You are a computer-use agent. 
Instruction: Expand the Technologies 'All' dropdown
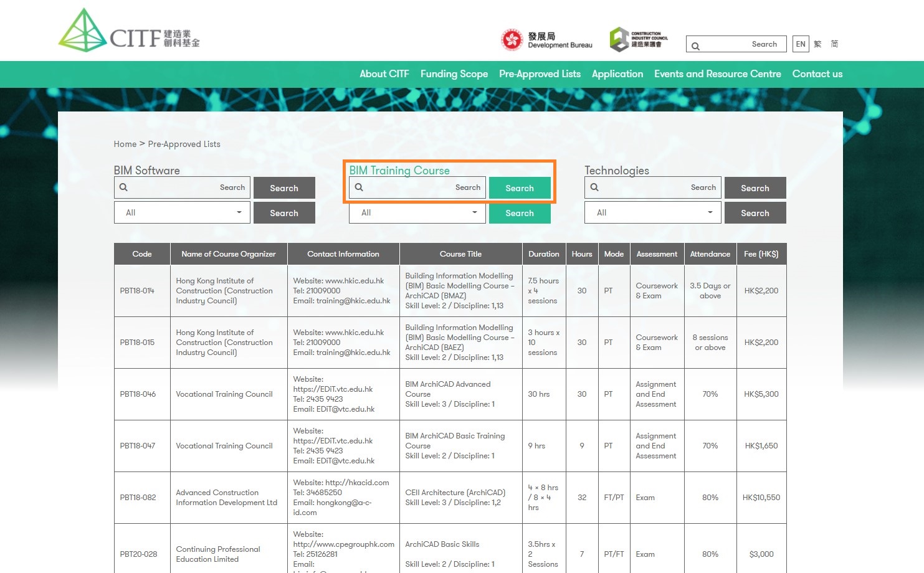click(x=653, y=212)
